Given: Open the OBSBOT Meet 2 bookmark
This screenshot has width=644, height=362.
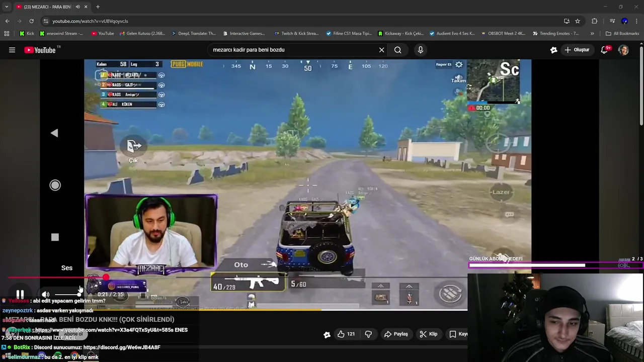Looking at the screenshot, I should (503, 34).
